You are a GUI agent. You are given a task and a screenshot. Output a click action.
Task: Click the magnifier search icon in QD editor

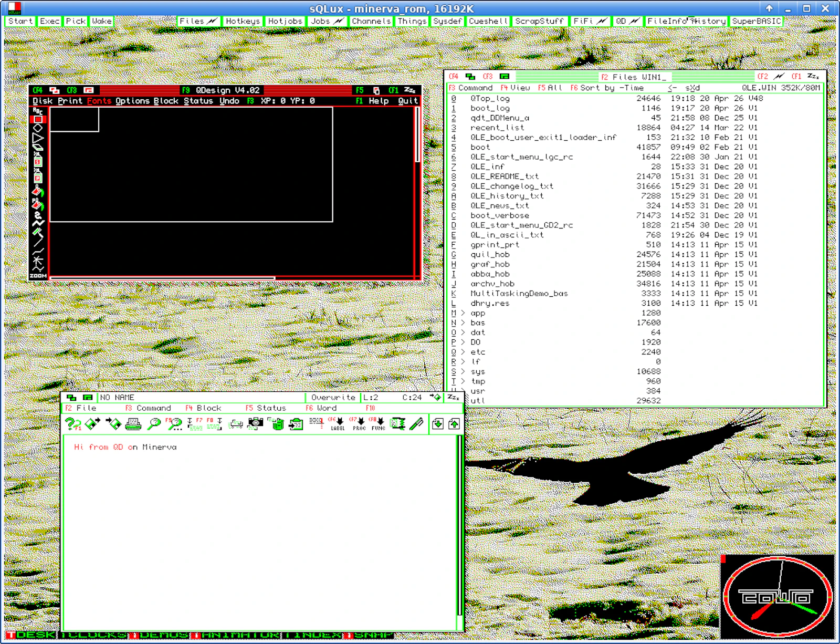(153, 424)
